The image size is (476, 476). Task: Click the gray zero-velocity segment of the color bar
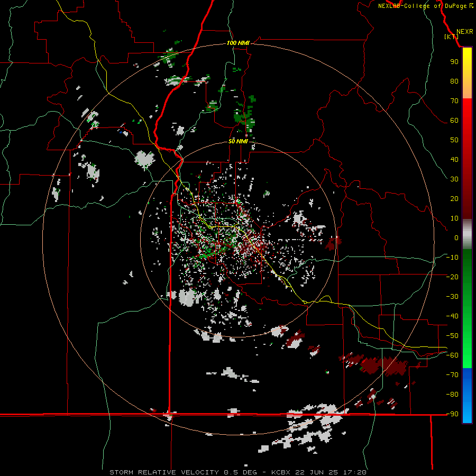click(x=467, y=234)
